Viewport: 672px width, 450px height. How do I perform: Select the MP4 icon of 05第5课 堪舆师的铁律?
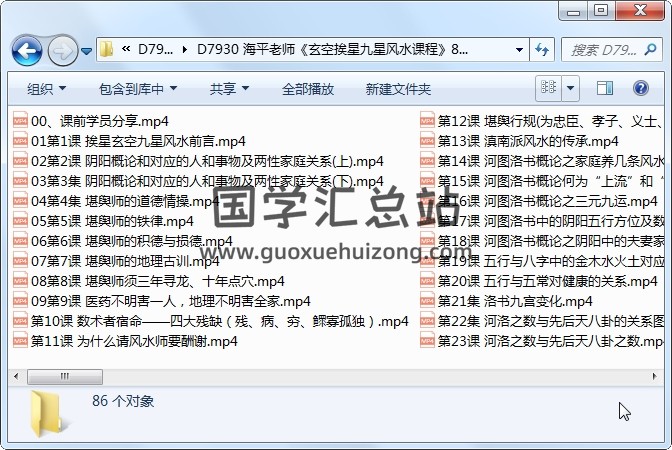(x=20, y=221)
